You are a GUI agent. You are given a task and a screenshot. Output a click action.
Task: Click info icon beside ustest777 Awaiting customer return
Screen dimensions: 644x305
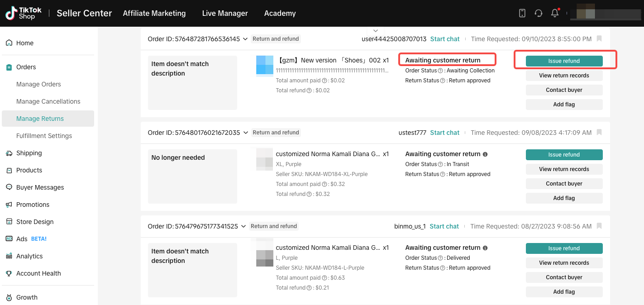485,154
